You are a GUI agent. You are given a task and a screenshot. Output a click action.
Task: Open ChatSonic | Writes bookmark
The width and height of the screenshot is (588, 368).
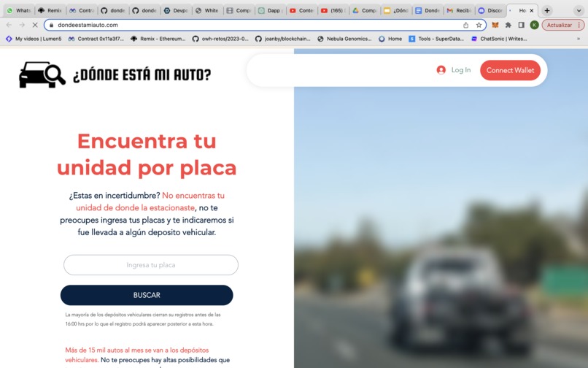[x=499, y=39]
